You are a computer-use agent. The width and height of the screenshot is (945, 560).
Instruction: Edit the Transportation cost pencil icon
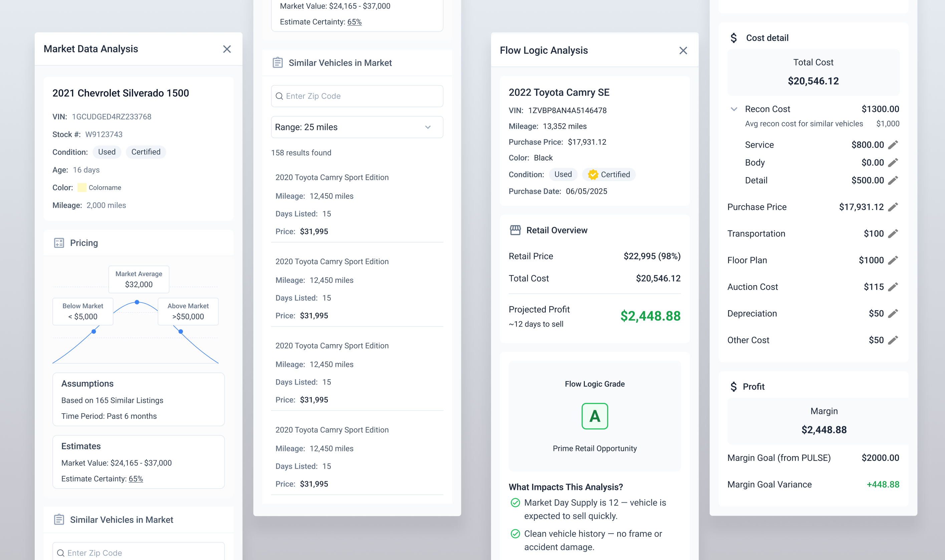point(893,233)
